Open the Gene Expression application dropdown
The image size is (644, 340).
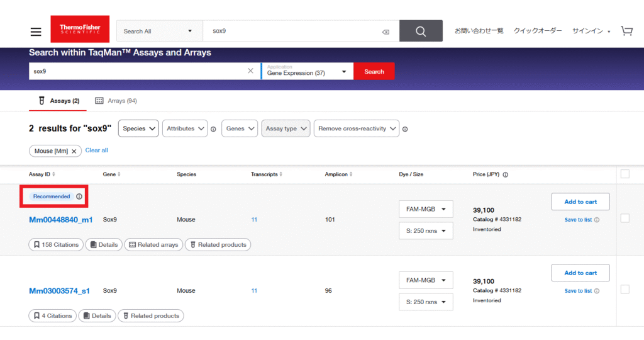(x=307, y=71)
